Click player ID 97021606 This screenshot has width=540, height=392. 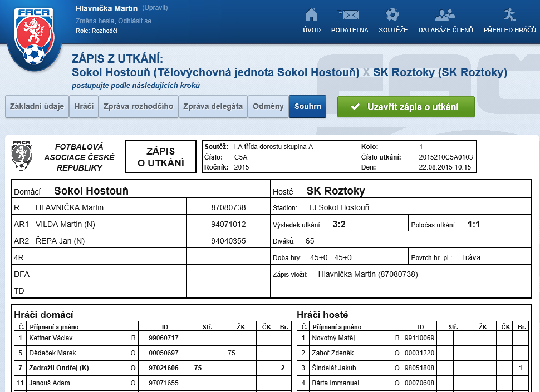click(x=164, y=368)
